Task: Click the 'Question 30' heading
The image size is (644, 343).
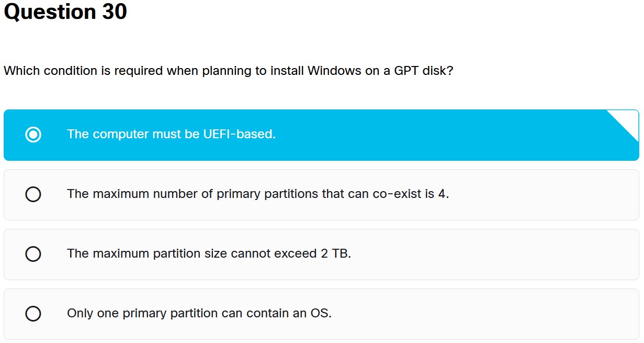Action: tap(64, 12)
